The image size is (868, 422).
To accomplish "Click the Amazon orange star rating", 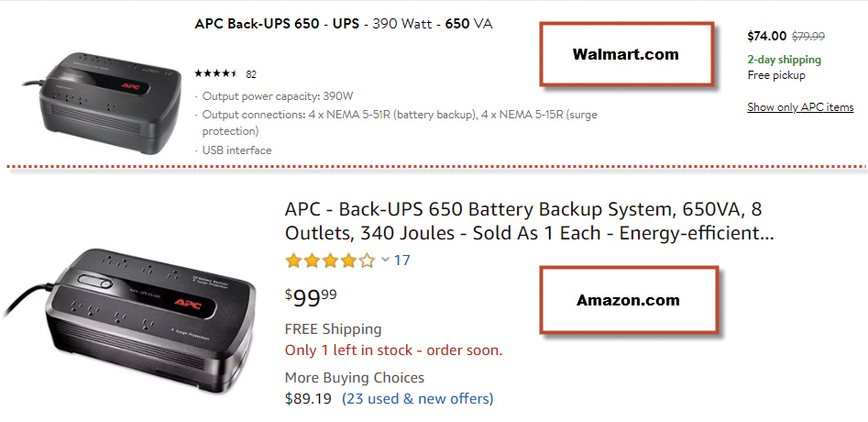I will coord(330,261).
